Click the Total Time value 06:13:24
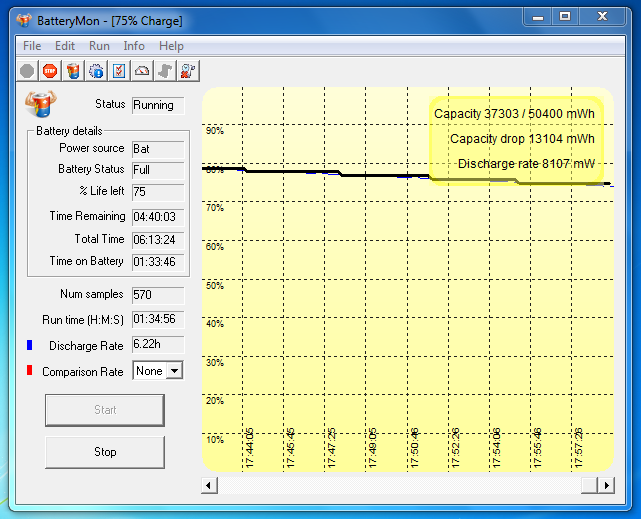This screenshot has width=641, height=519. pos(158,240)
